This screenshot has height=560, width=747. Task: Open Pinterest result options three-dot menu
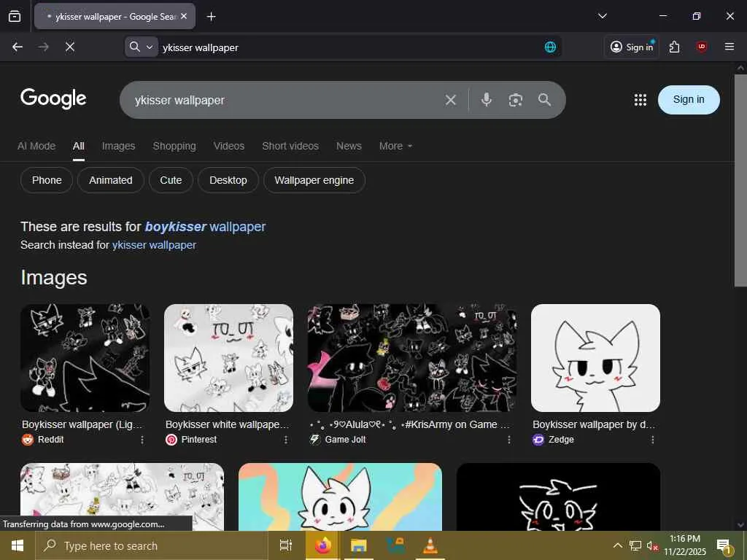[286, 440]
